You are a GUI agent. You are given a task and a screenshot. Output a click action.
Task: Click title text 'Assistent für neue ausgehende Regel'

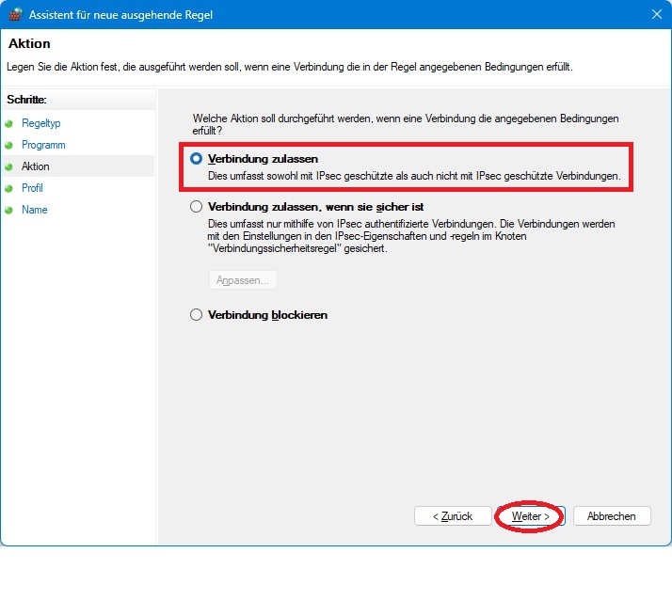[120, 15]
